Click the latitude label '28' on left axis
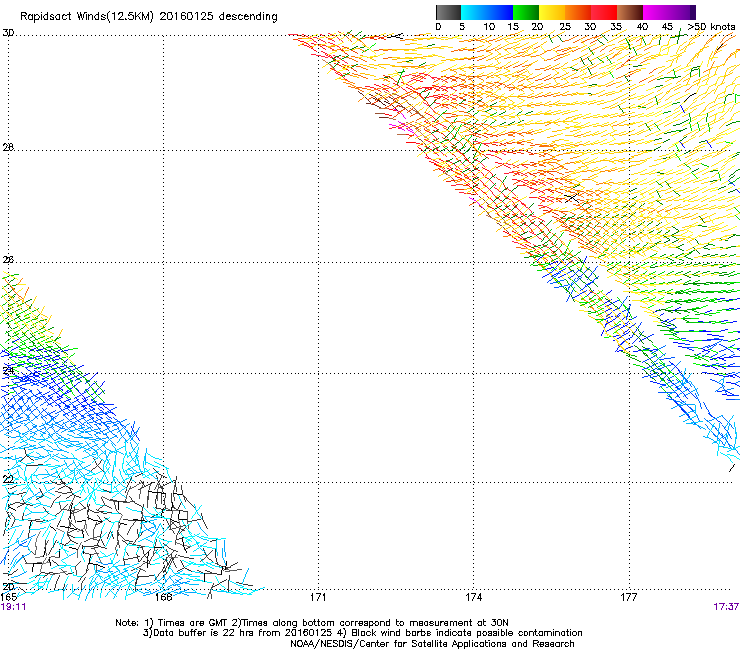740x650 pixels. [8, 147]
